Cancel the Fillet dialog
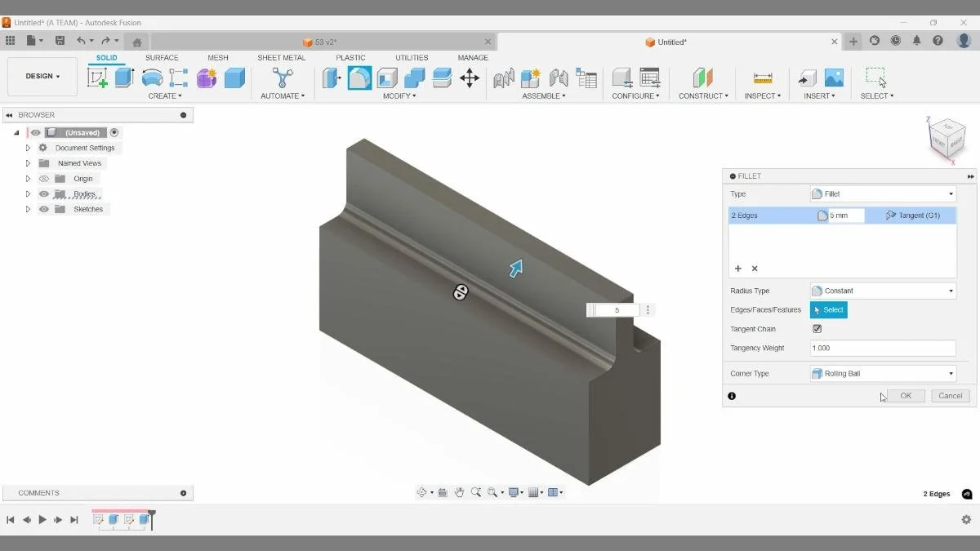Image resolution: width=980 pixels, height=551 pixels. point(950,395)
